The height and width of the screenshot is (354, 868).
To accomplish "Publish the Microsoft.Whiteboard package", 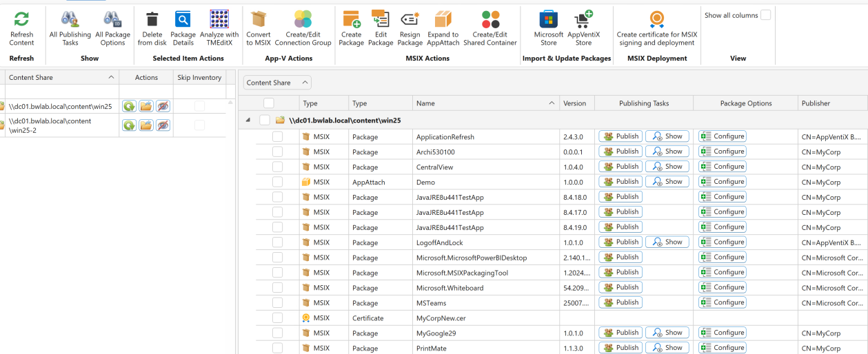I will coord(620,287).
